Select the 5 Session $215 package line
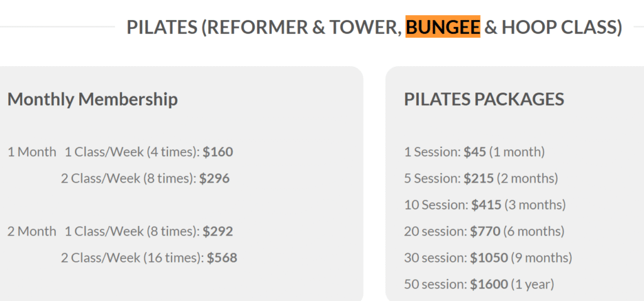The image size is (644, 301). tap(481, 178)
